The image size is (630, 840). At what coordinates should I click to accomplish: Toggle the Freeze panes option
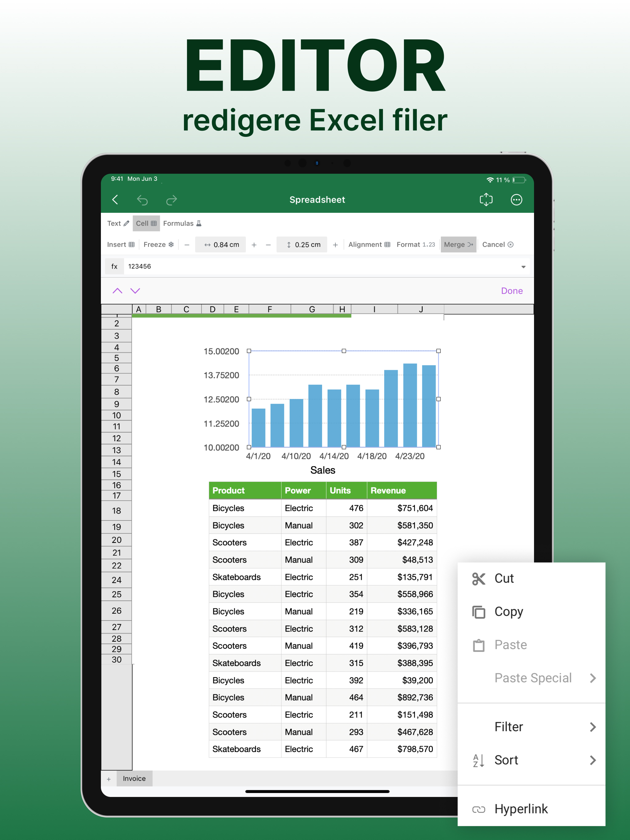(x=158, y=244)
